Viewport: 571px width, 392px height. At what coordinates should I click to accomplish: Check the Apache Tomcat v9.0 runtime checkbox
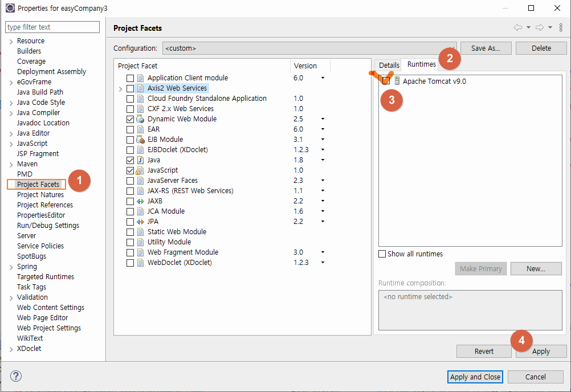[x=386, y=81]
